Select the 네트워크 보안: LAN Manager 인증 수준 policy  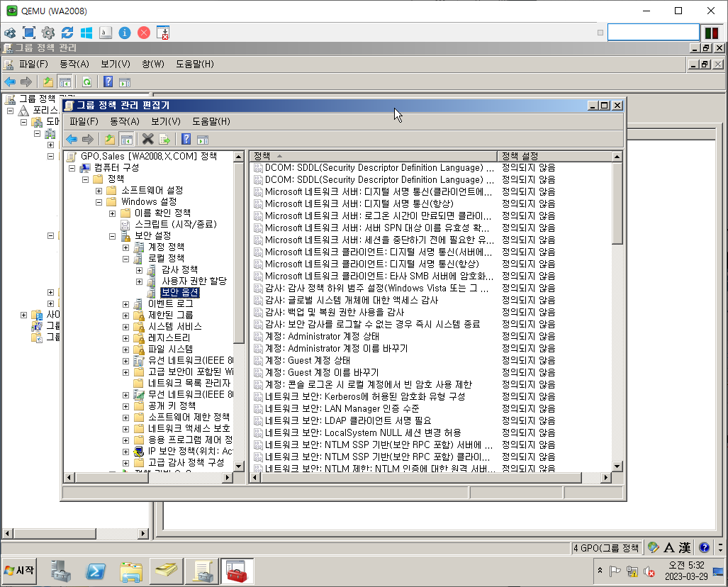tap(342, 408)
